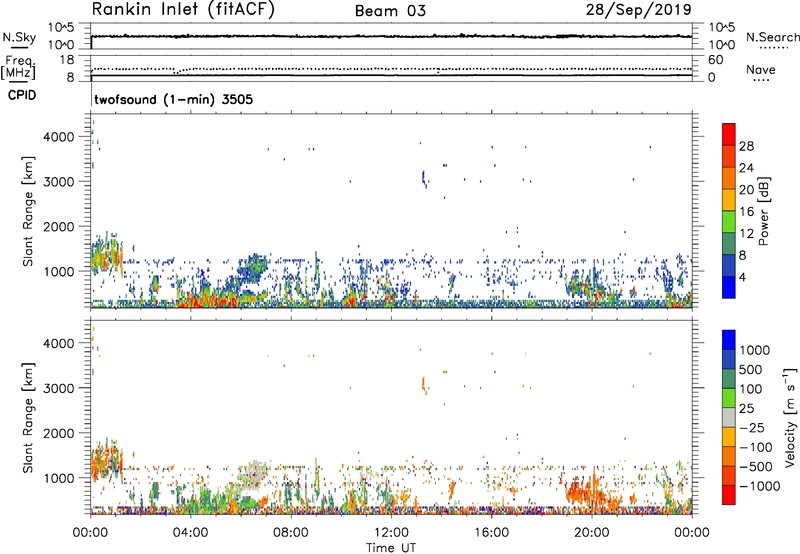Select the '28' Power colorbar label
Screen dimensions: 800x554
(x=746, y=146)
